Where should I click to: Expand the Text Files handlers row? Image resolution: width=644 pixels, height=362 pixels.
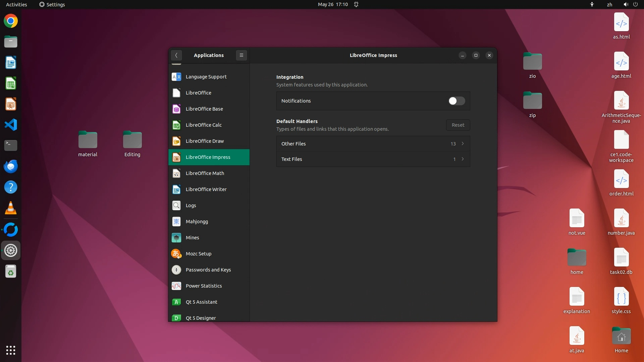[x=373, y=159]
